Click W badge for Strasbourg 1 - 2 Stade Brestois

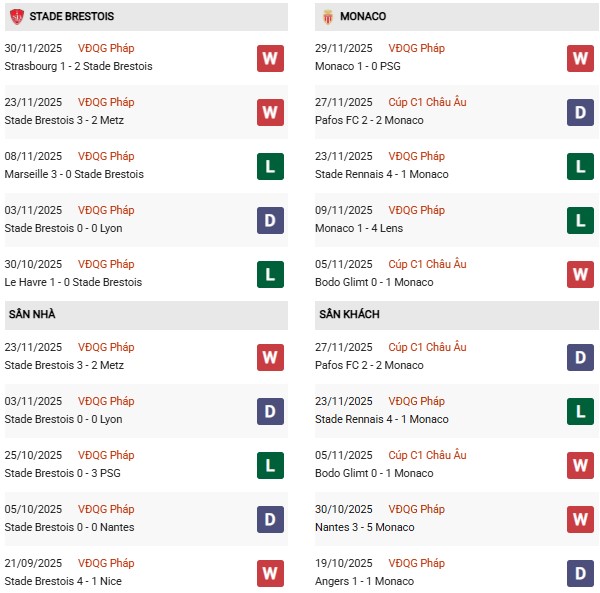[x=270, y=58]
